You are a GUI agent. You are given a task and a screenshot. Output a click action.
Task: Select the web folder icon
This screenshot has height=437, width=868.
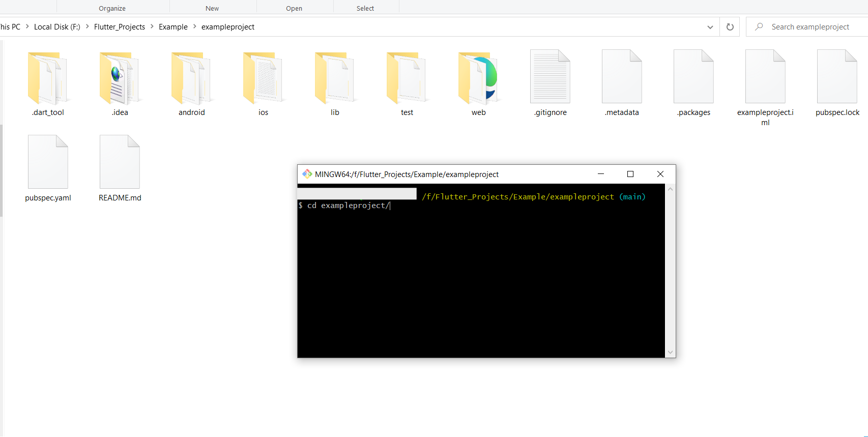tap(478, 77)
